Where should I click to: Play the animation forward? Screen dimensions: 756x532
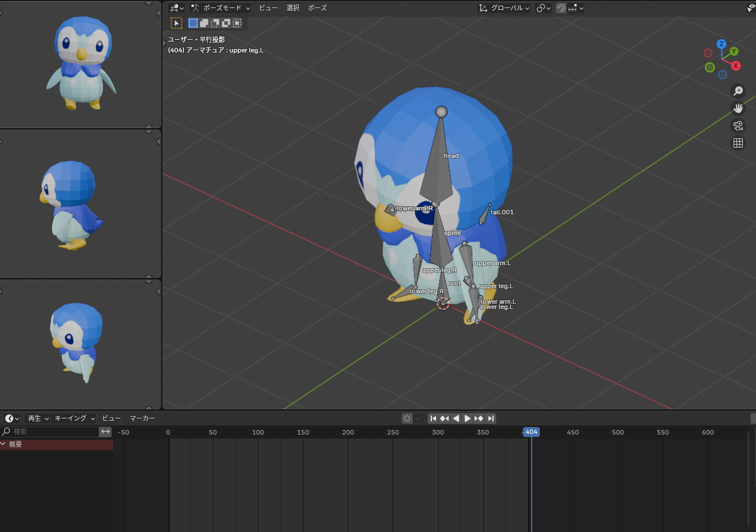tap(468, 418)
